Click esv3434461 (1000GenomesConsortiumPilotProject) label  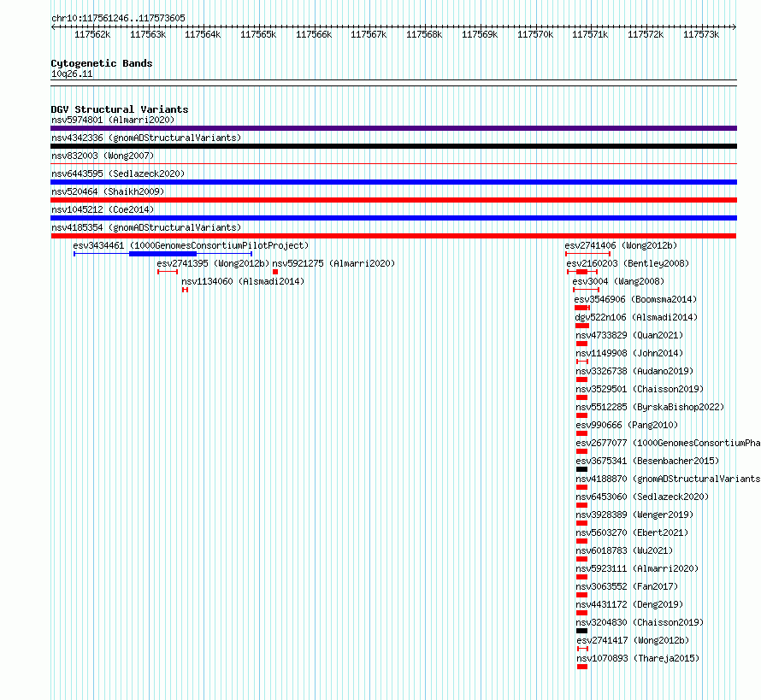(x=191, y=245)
